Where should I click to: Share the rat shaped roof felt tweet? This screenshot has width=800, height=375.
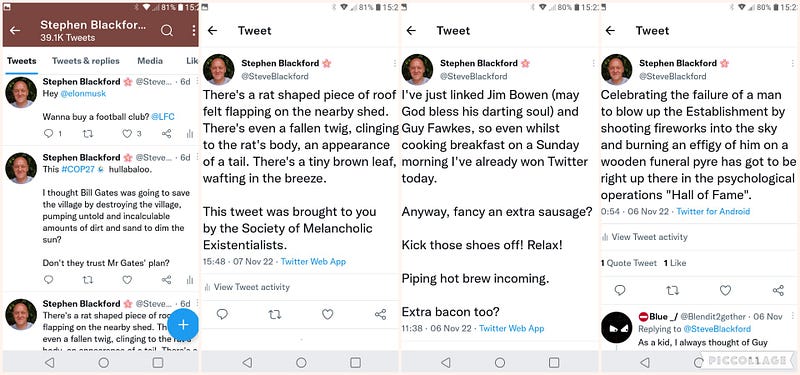pyautogui.click(x=380, y=314)
